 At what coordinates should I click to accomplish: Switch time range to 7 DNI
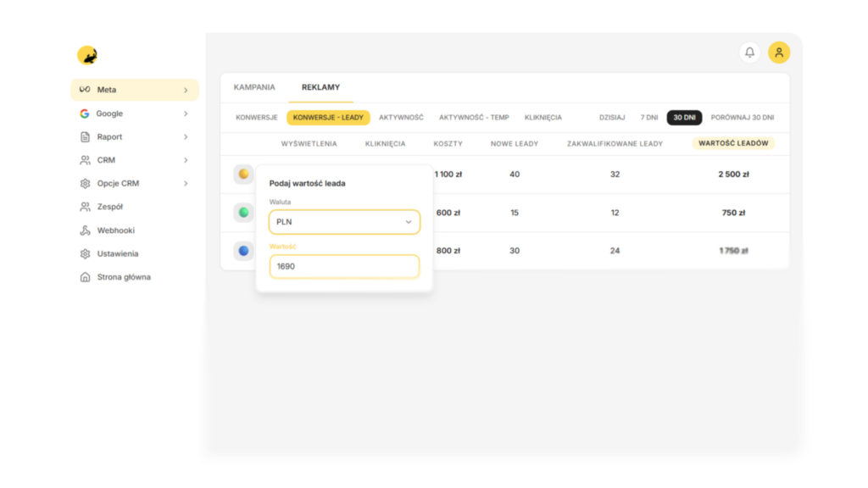[648, 118]
